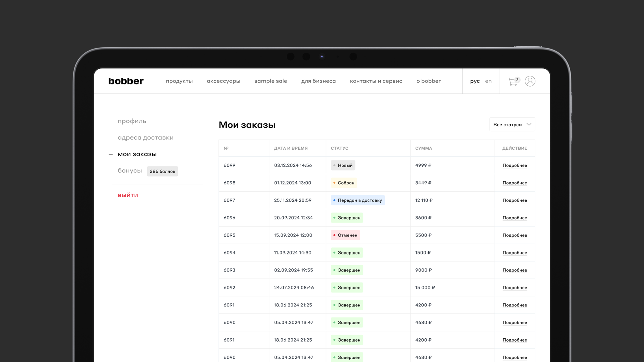
Task: Open аксессуары menu item
Action: 224,81
